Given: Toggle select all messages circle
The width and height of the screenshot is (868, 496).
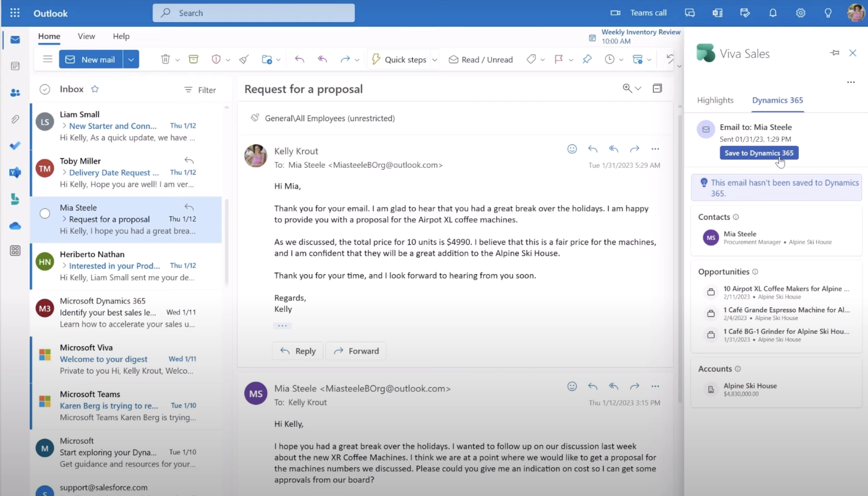Looking at the screenshot, I should 45,89.
